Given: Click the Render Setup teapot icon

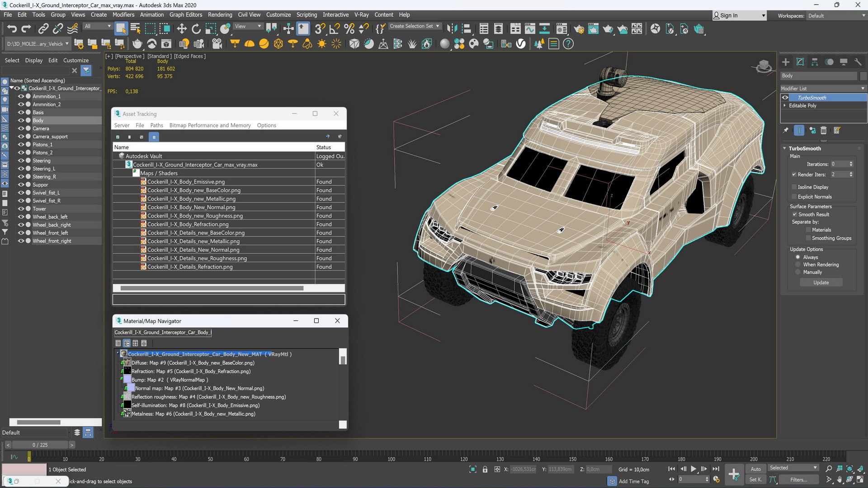Looking at the screenshot, I should point(579,29).
